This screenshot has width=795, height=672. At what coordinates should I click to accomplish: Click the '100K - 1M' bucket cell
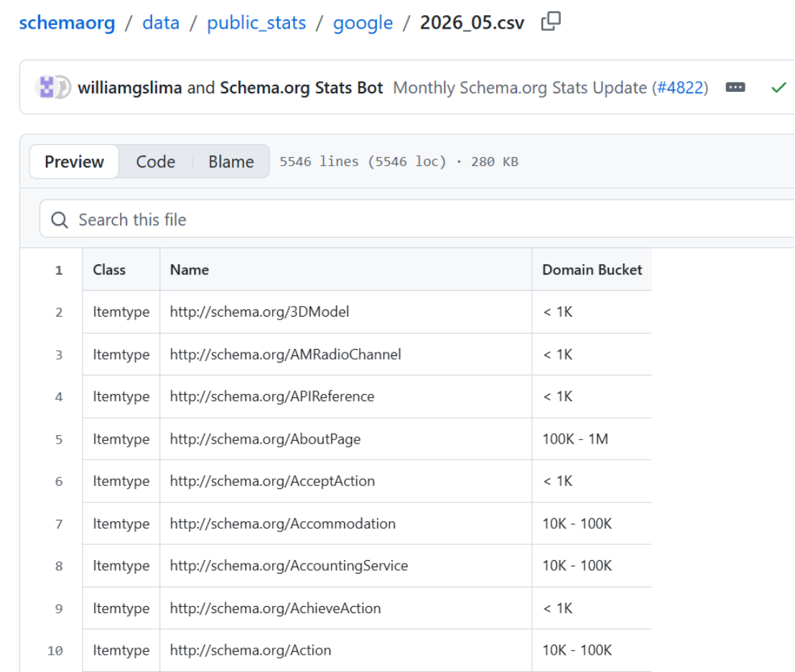pos(592,439)
